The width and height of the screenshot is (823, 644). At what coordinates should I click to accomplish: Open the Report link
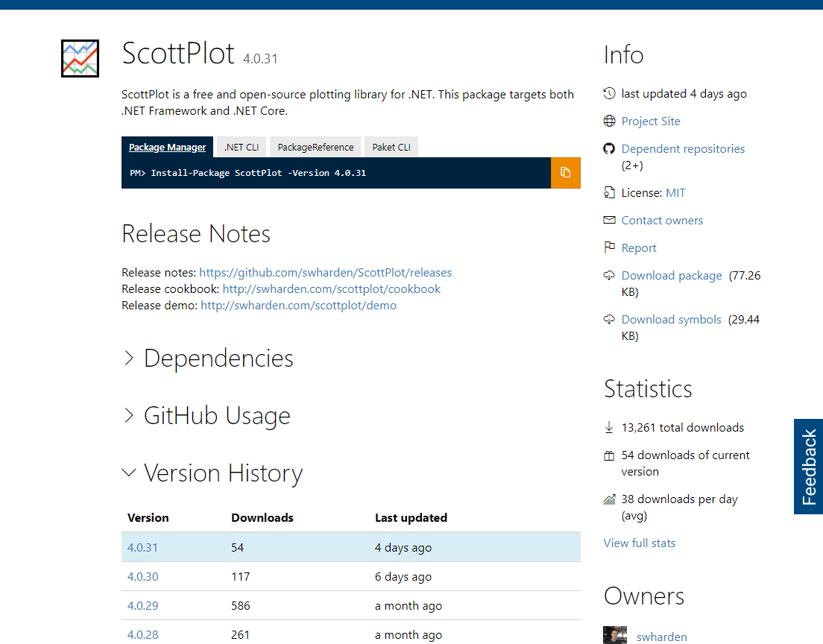[x=639, y=247]
